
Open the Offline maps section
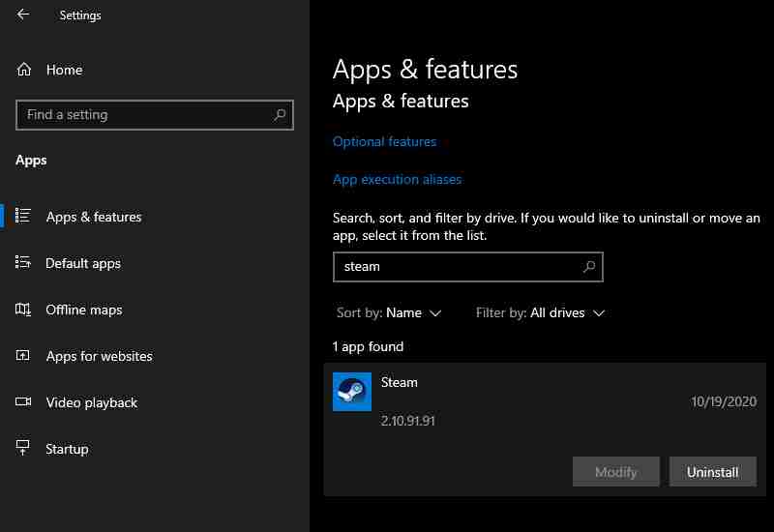pyautogui.click(x=84, y=310)
